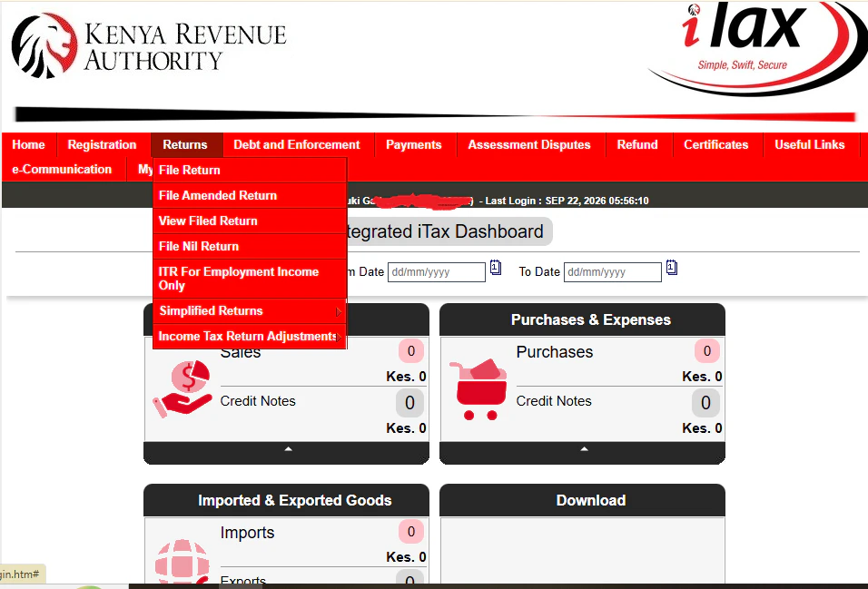868x589 pixels.
Task: Click the Purchases label text
Action: coord(555,352)
